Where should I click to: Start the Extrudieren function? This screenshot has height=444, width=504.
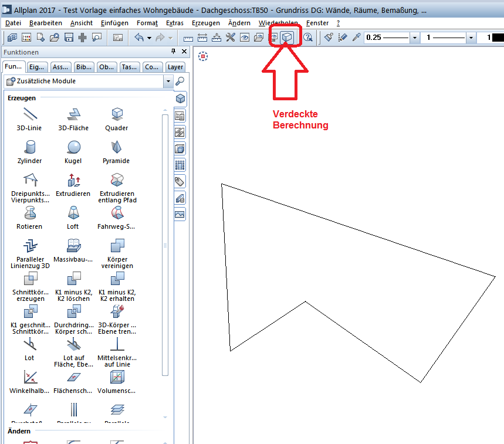73,179
